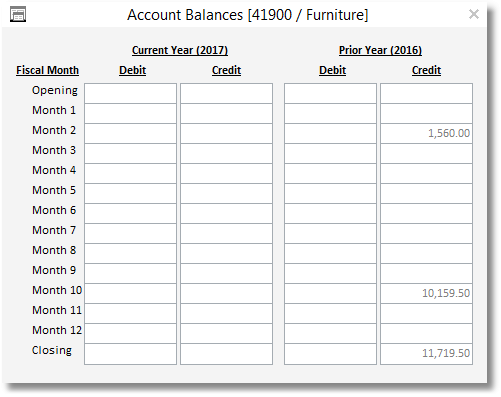Select the Month 8 Prior Year Credit field
The width and height of the screenshot is (501, 397).
pos(426,253)
